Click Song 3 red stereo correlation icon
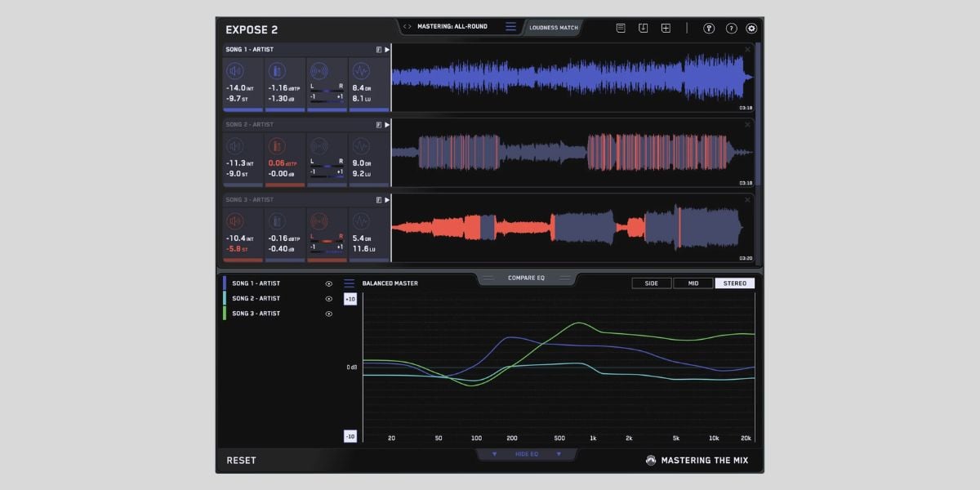980x490 pixels. click(318, 221)
